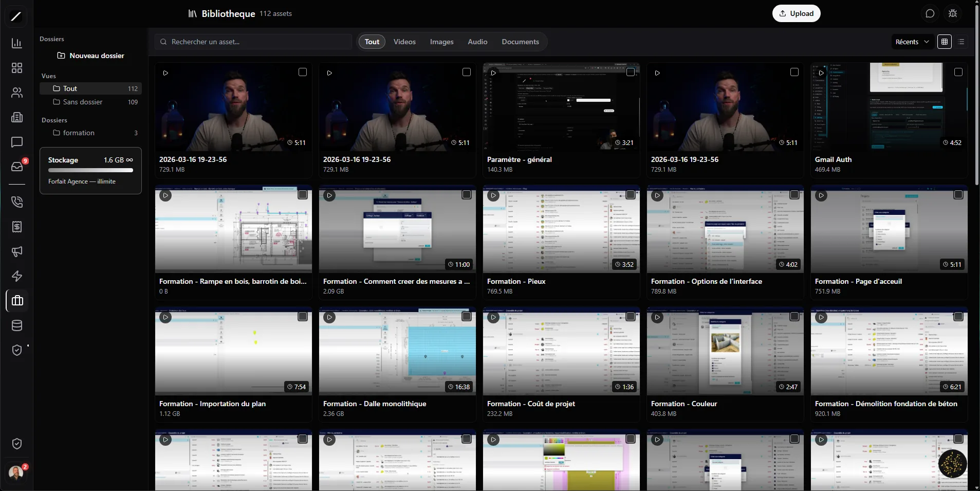Tick checkbox on Formation - Couleur card
The height and width of the screenshot is (491, 980).
(x=794, y=316)
